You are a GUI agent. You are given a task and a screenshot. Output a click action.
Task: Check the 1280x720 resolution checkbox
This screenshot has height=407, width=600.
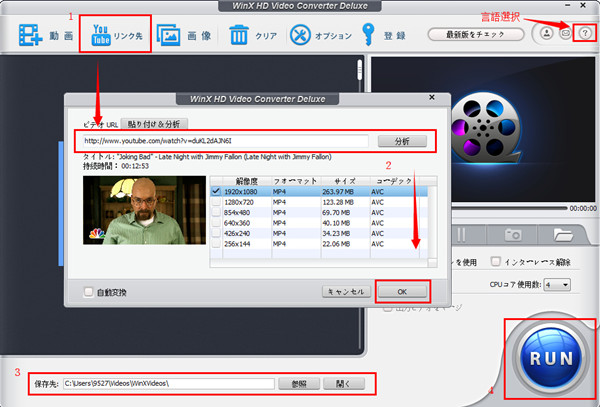click(x=216, y=202)
